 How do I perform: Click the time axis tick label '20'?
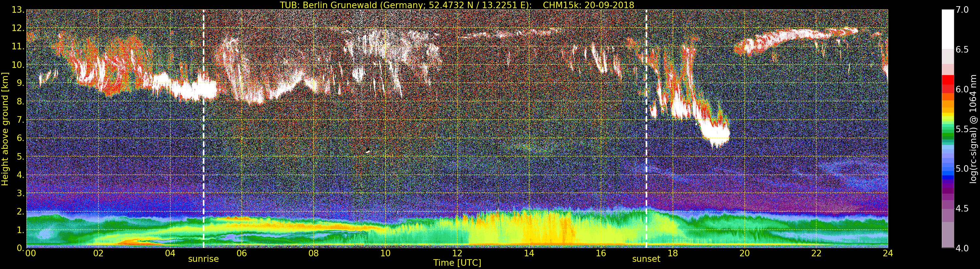click(x=745, y=253)
